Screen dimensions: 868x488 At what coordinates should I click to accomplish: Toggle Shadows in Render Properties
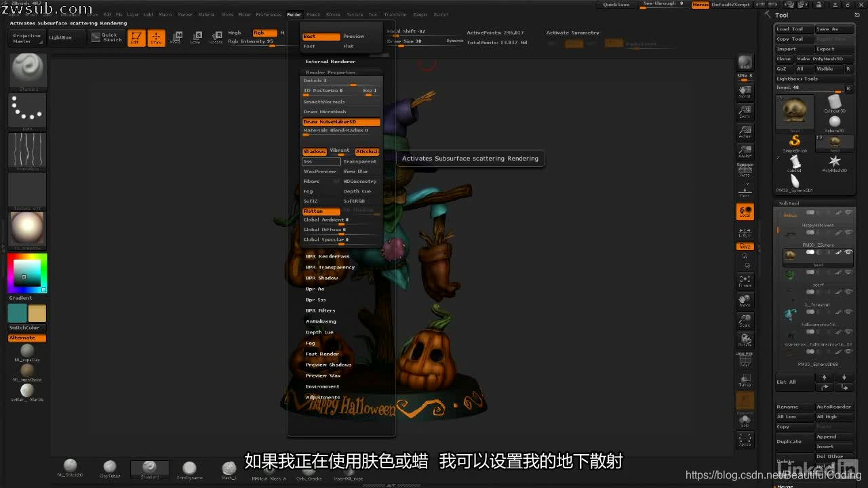pyautogui.click(x=315, y=151)
